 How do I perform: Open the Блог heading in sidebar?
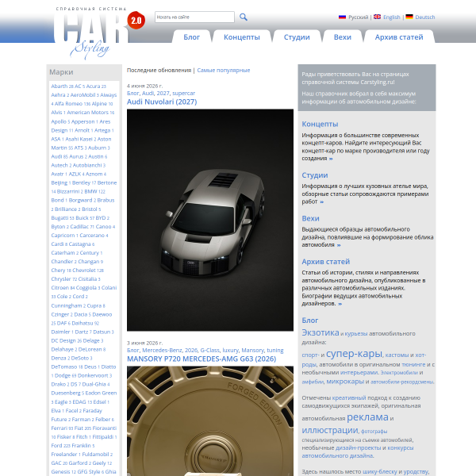[x=310, y=321]
